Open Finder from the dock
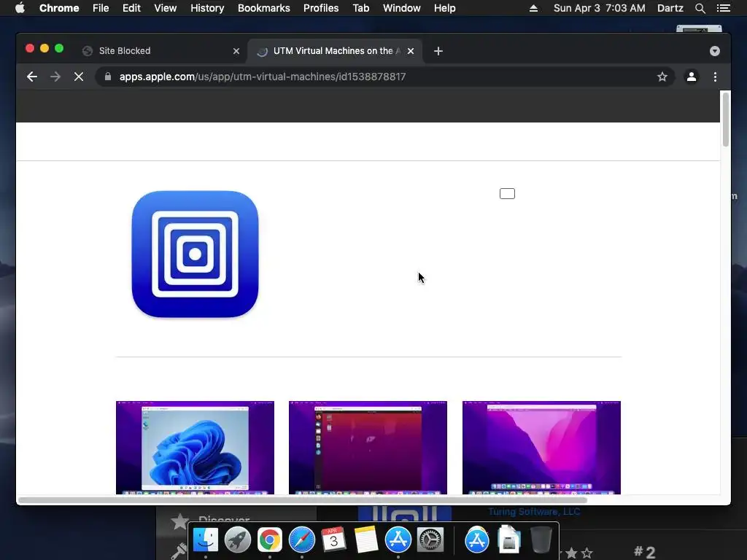The height and width of the screenshot is (560, 747). click(x=206, y=540)
